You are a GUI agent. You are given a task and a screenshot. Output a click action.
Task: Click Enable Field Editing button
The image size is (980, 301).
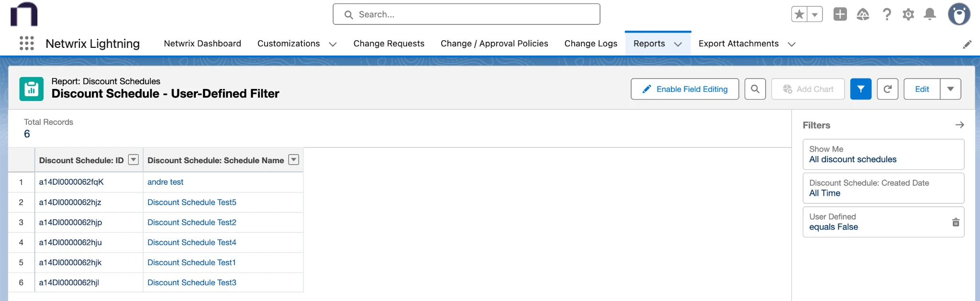(x=685, y=89)
